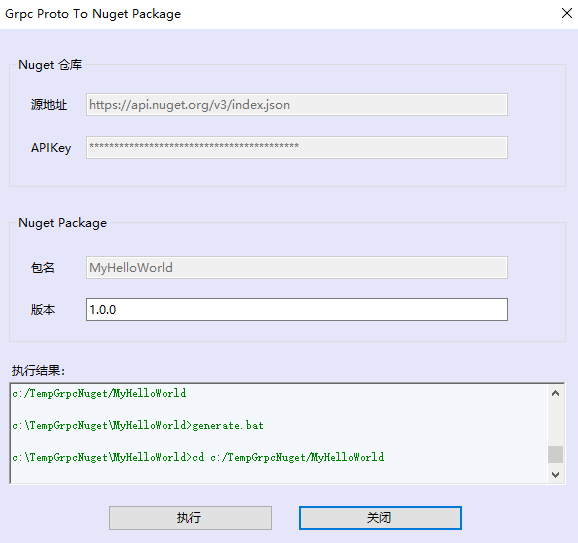Click the Nuget 仓库 group title

[x=50, y=65]
